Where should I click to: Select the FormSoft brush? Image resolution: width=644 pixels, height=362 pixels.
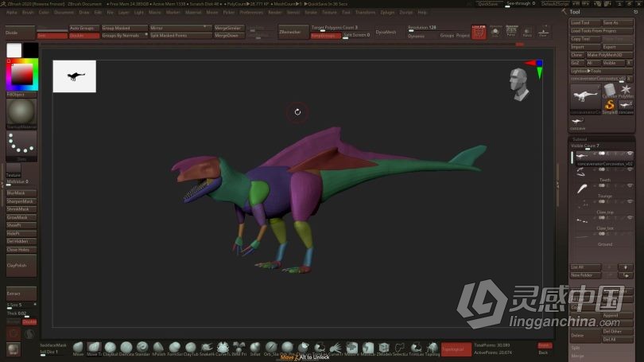[x=175, y=348]
